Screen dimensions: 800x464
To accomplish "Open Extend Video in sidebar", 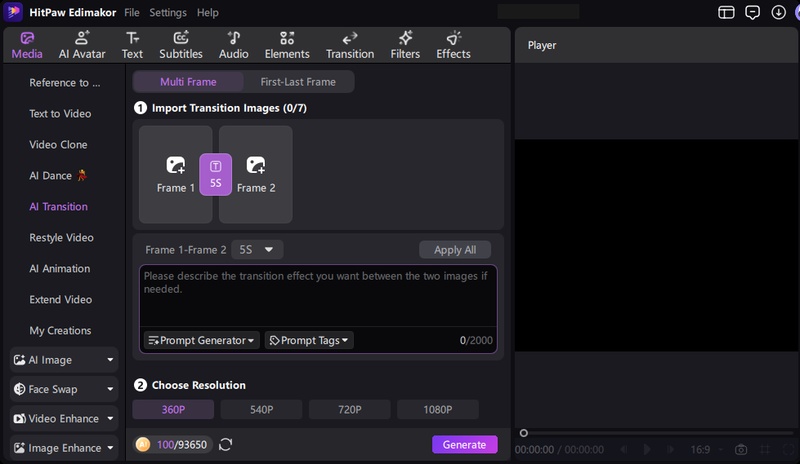I will (61, 300).
